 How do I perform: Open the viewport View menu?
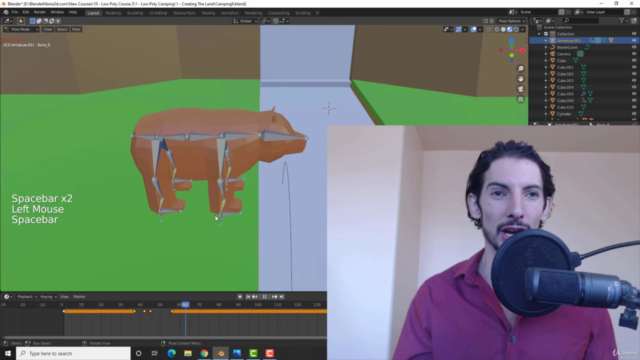tap(47, 29)
